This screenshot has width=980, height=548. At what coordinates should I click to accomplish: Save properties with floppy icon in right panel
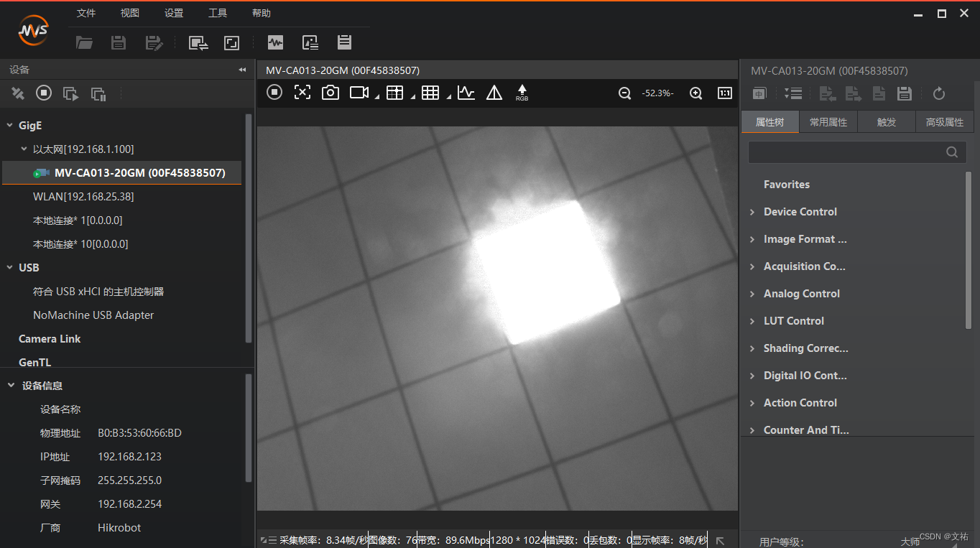905,93
